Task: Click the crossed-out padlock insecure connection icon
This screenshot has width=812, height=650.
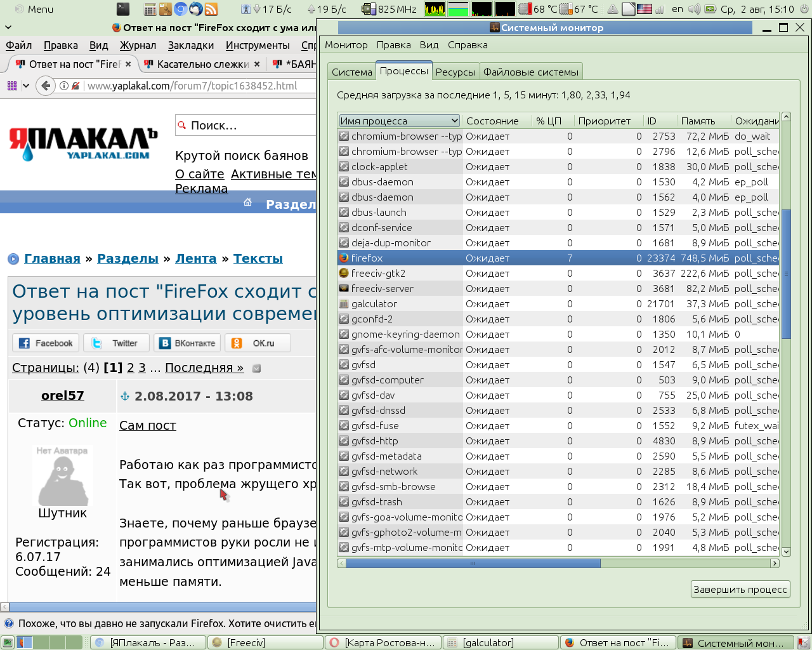Action: (x=75, y=86)
